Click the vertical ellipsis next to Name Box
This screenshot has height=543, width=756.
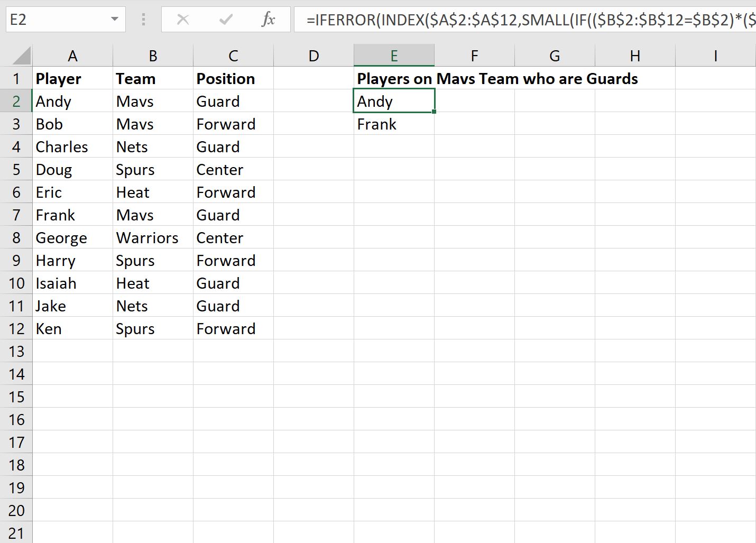click(x=143, y=20)
